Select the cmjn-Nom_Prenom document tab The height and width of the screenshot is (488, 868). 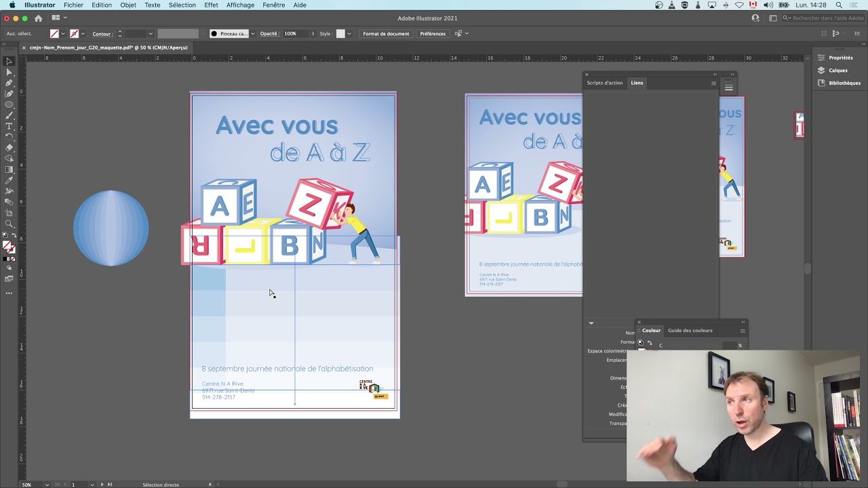(108, 47)
